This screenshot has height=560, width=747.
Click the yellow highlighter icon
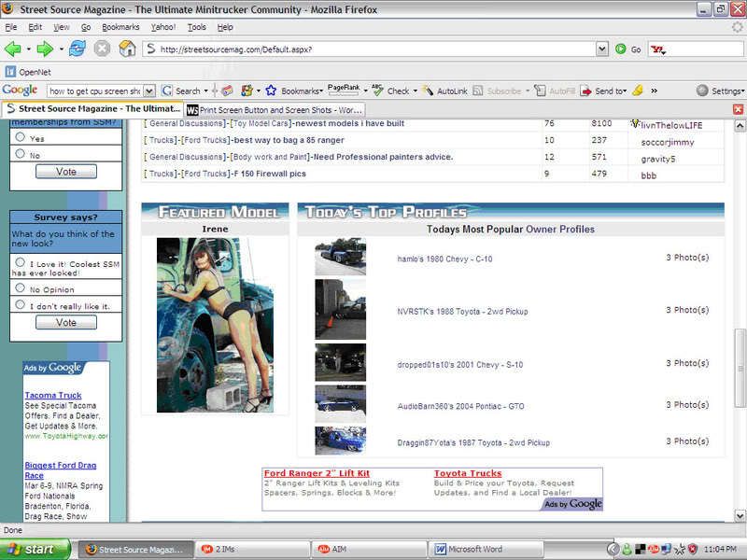click(x=638, y=91)
